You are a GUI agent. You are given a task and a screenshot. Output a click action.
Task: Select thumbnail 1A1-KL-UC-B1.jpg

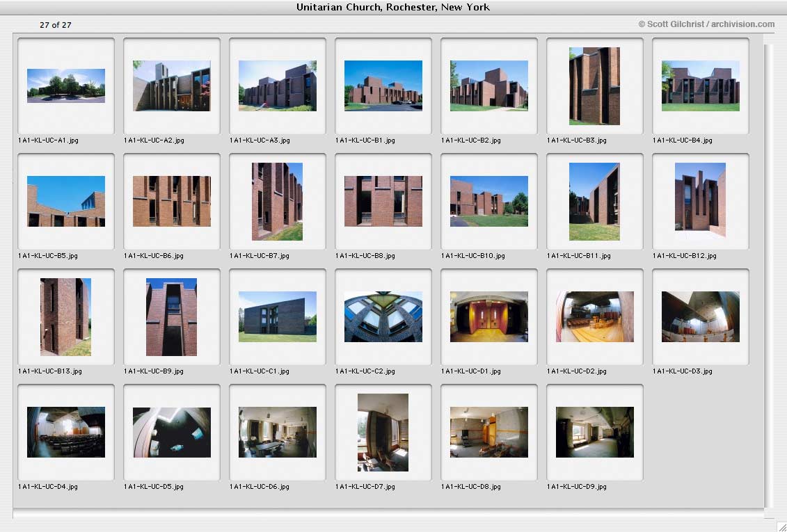point(383,86)
